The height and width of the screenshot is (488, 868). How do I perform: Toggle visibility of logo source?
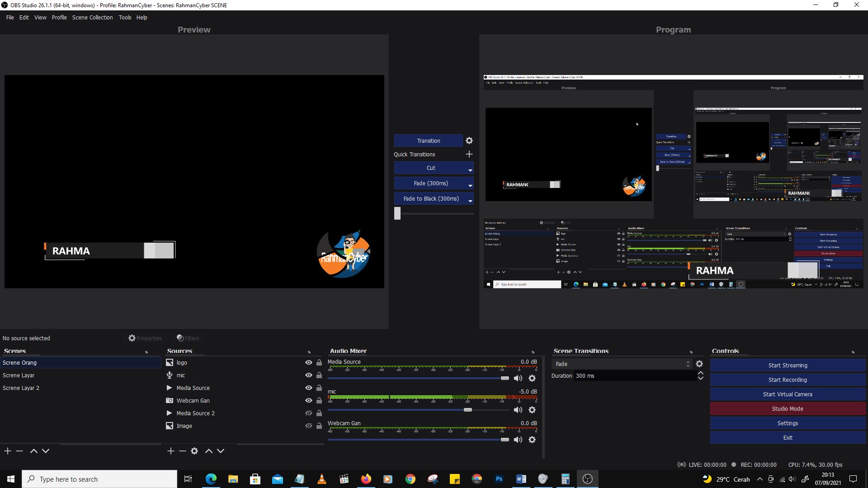[309, 361]
